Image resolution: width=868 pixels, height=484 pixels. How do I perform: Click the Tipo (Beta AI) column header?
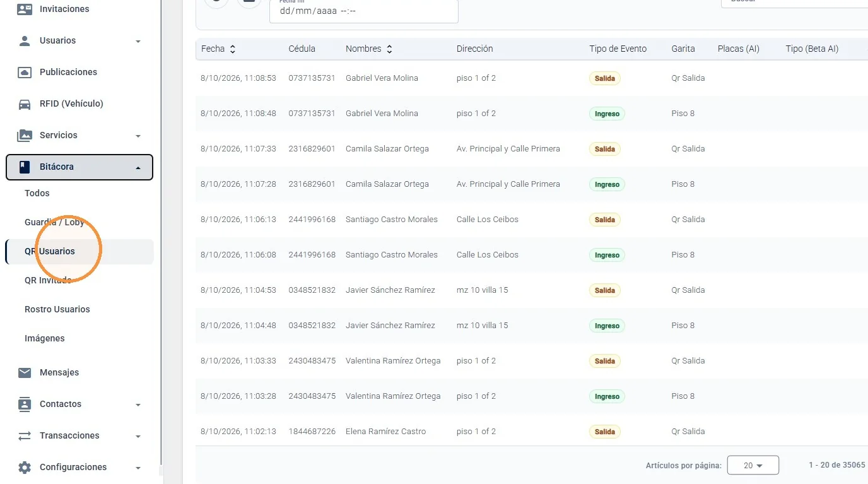(x=812, y=49)
